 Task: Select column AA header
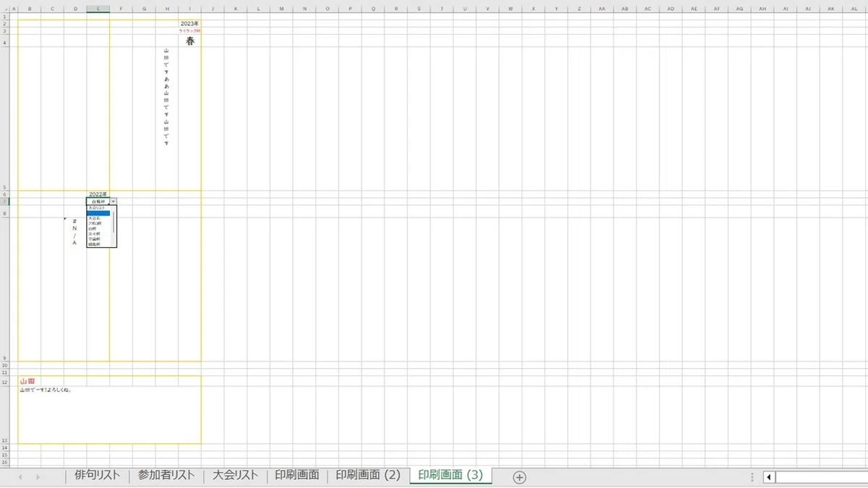click(603, 9)
